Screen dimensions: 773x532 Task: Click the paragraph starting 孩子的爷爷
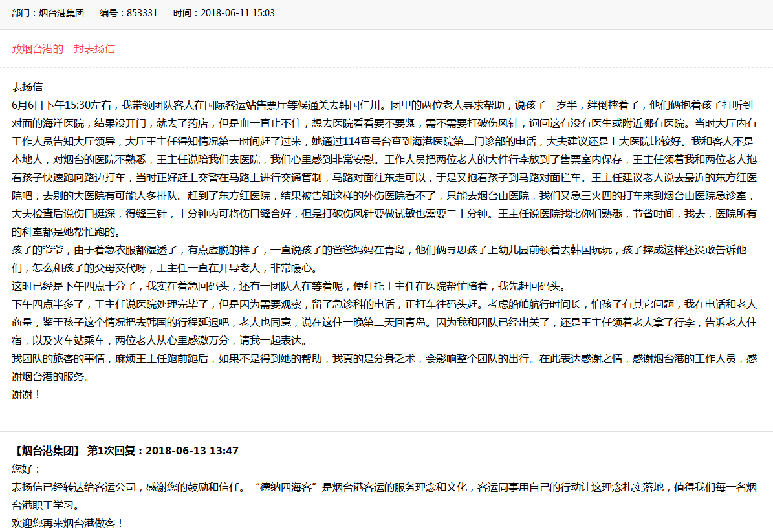(x=379, y=259)
